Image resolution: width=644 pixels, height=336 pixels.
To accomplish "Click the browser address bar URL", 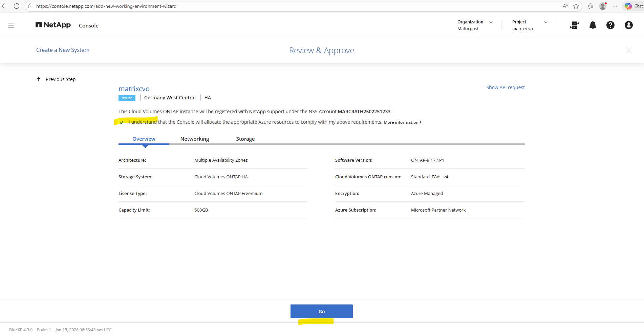I will pyautogui.click(x=106, y=6).
